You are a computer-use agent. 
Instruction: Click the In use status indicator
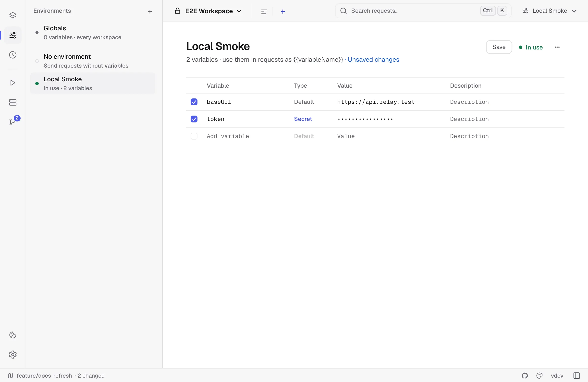[x=531, y=47]
